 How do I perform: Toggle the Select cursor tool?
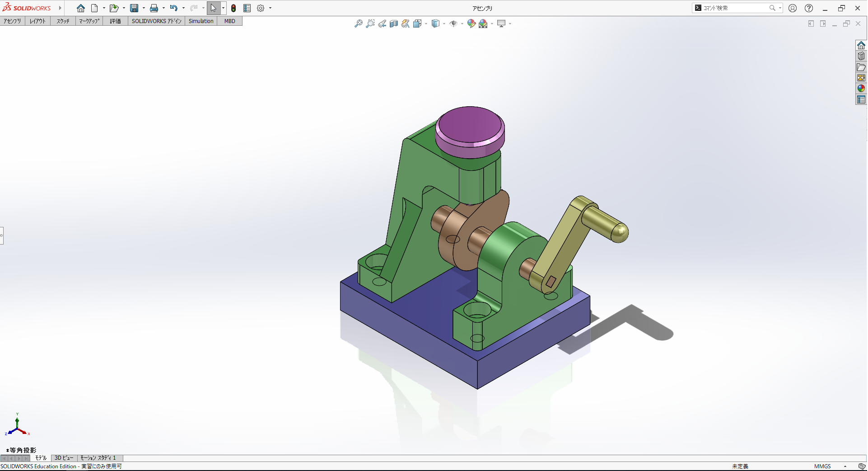click(213, 8)
